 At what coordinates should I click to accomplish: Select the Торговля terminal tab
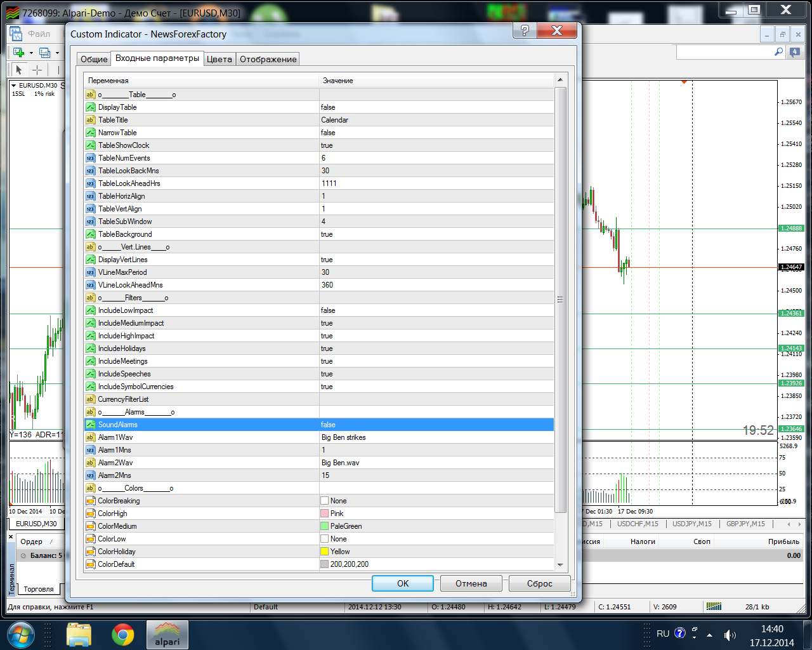(x=39, y=589)
